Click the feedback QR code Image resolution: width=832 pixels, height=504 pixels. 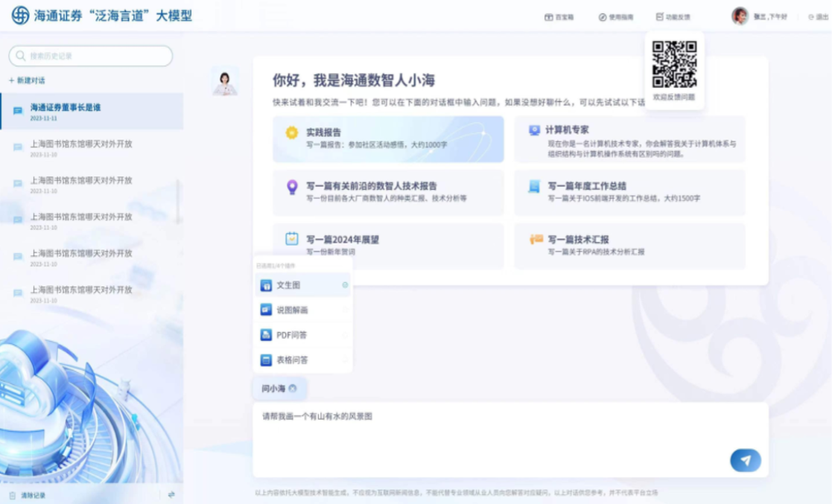674,64
